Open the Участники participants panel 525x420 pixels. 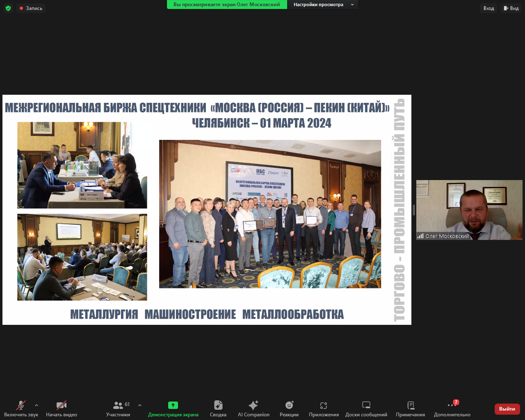pyautogui.click(x=118, y=409)
